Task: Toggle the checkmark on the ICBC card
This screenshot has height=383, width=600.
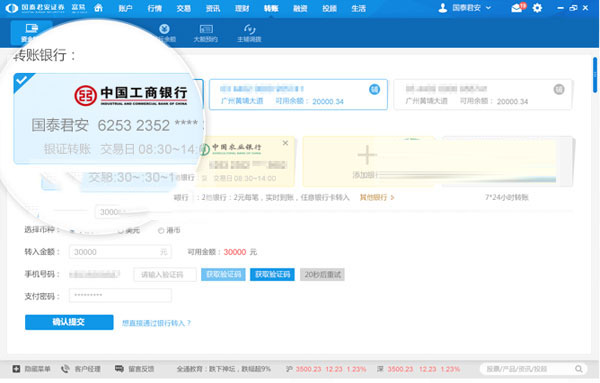Action: coord(21,80)
